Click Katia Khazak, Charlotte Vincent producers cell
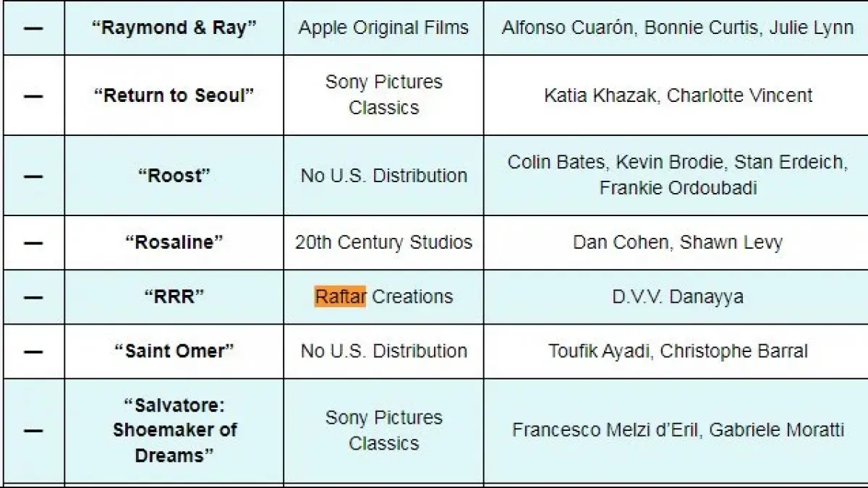This screenshot has height=488, width=868. click(x=678, y=95)
